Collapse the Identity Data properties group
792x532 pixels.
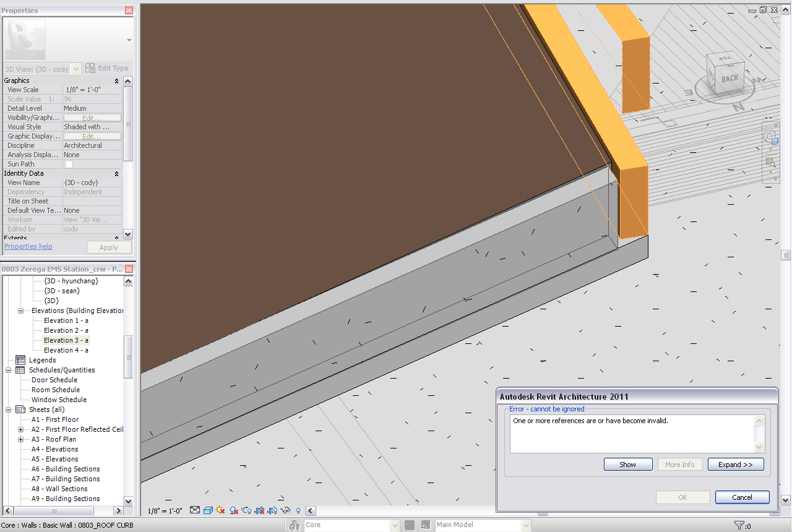[x=116, y=174]
